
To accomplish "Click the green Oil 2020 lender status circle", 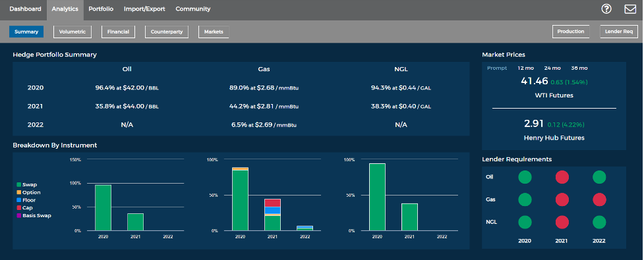I will pos(525,177).
